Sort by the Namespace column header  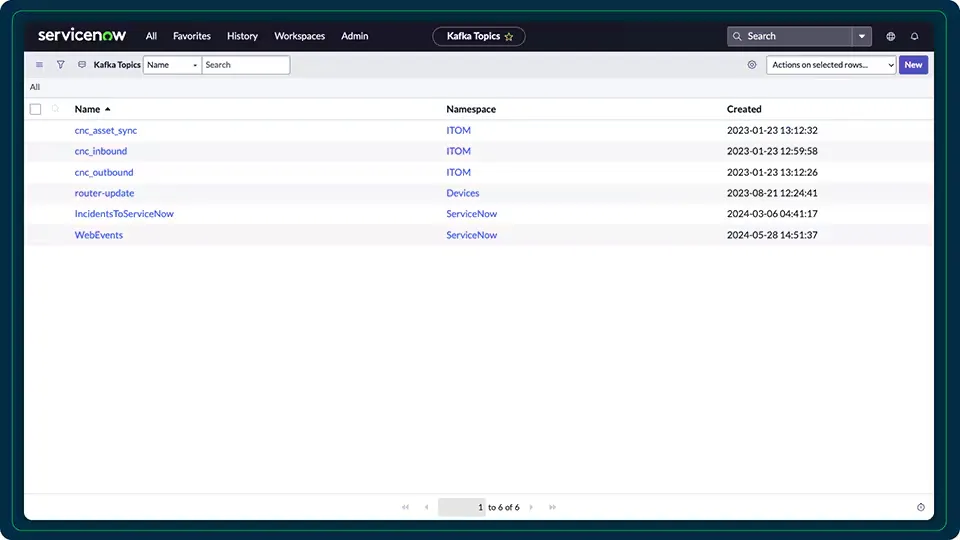[471, 109]
